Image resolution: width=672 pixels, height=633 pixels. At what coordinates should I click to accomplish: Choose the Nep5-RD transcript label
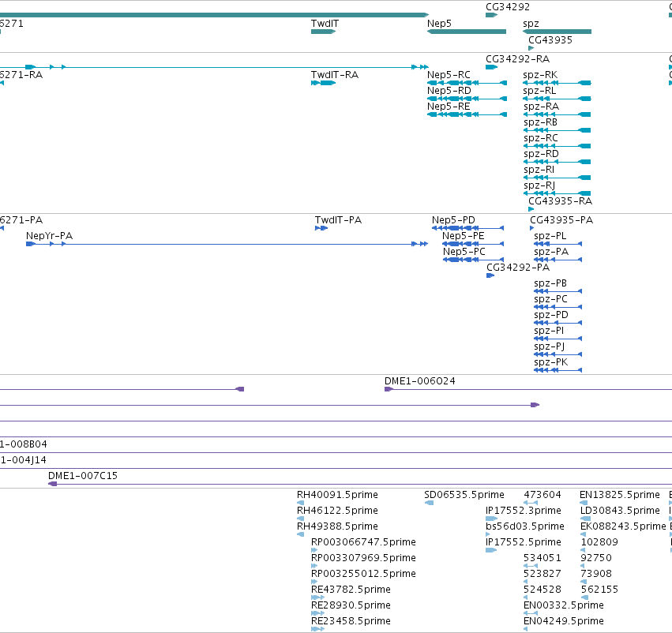tap(449, 91)
